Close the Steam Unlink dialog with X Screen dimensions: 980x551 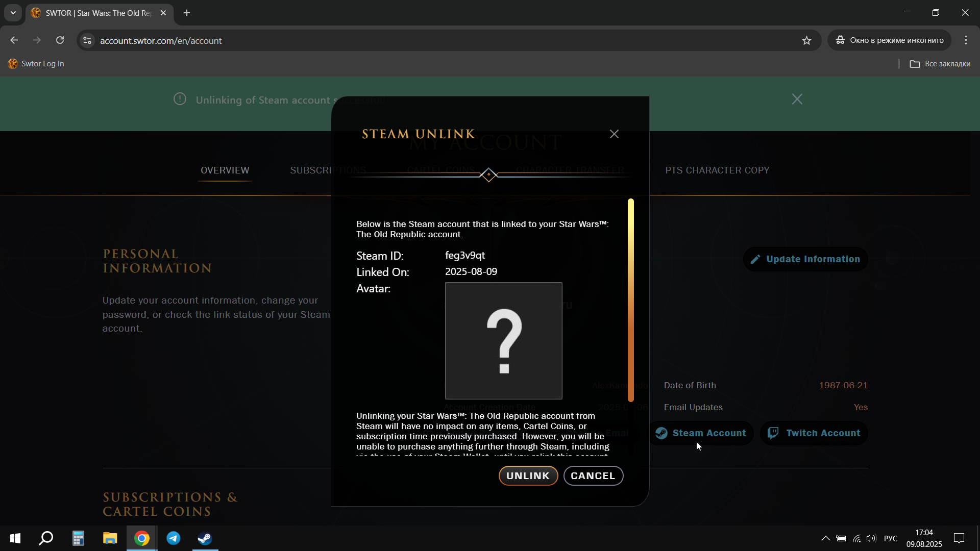[614, 134]
